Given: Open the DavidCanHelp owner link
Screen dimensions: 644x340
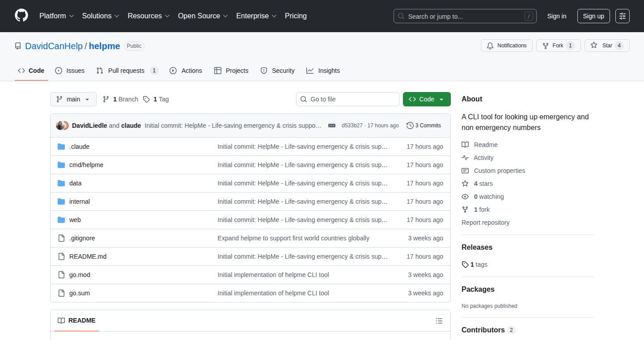Looking at the screenshot, I should tap(54, 46).
